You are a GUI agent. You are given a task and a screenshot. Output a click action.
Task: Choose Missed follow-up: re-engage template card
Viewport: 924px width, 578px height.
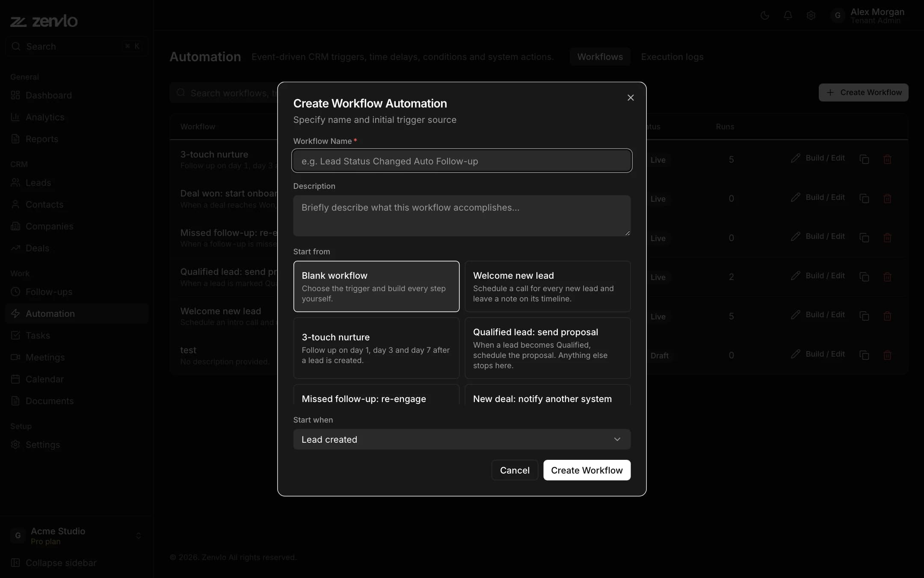point(376,395)
